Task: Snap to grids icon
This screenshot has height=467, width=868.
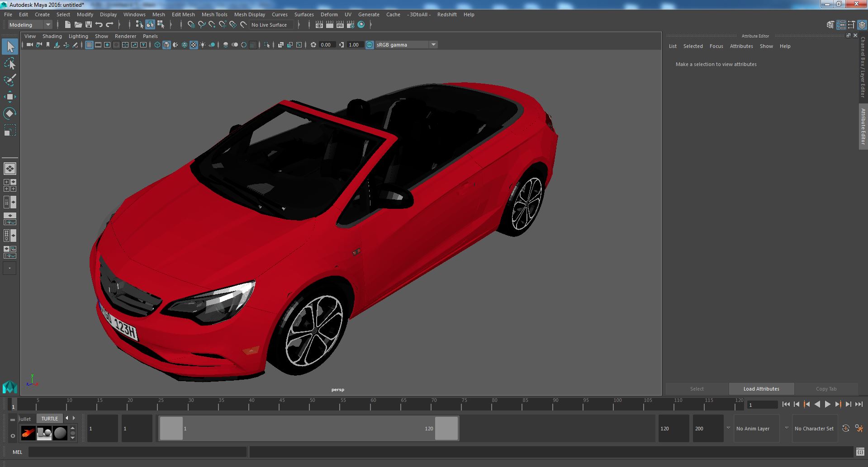Action: [191, 25]
